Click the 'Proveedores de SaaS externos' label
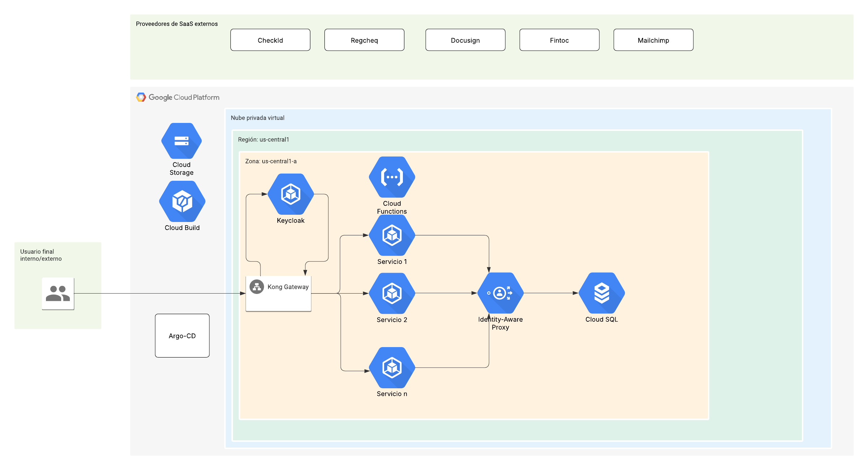This screenshot has width=868, height=470. point(177,24)
